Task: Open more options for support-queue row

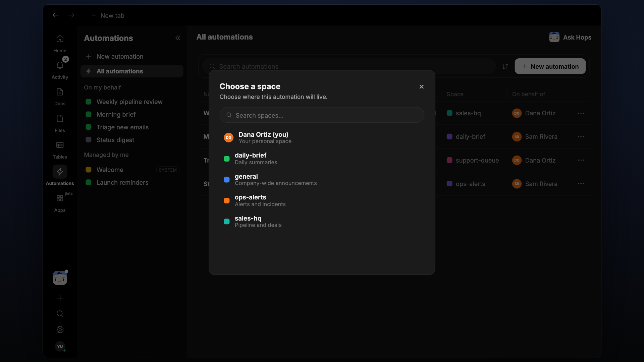Action: [x=581, y=160]
